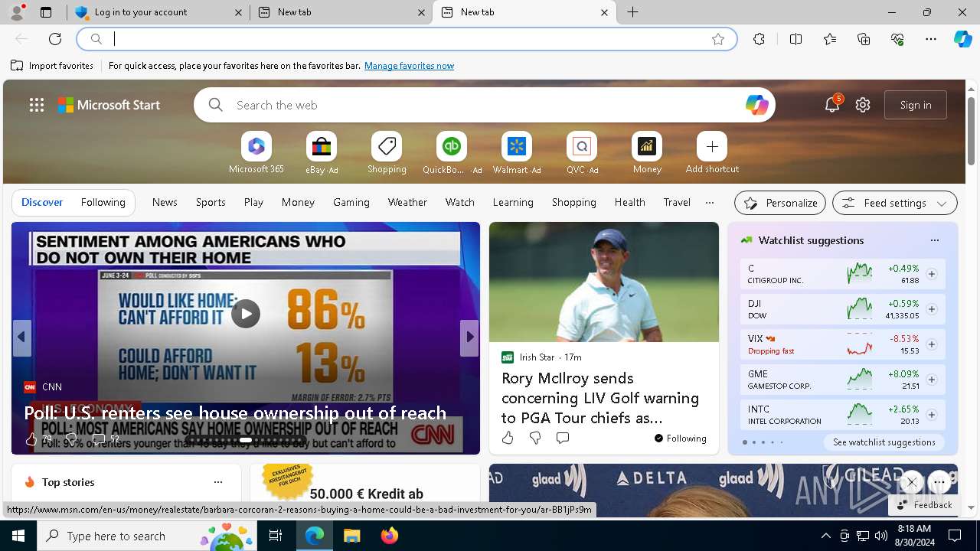Image resolution: width=980 pixels, height=551 pixels.
Task: Add GameStop to watchlist
Action: 931,380
